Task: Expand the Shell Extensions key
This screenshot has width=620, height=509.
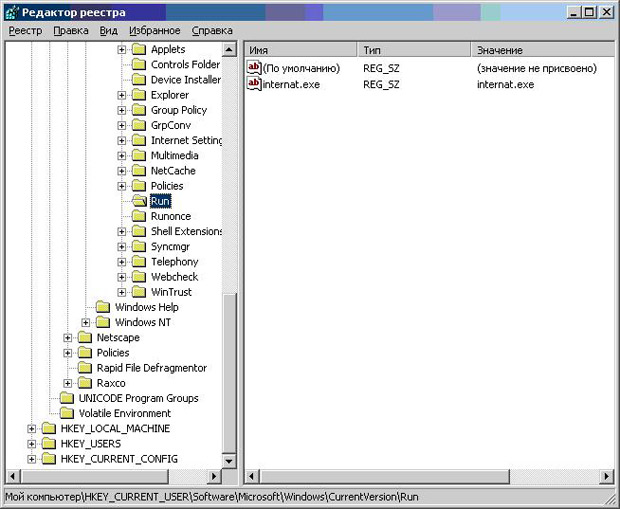Action: [122, 232]
